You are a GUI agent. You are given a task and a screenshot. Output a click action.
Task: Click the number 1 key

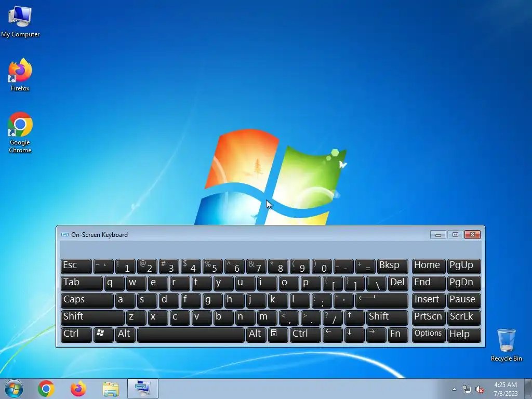pyautogui.click(x=125, y=267)
